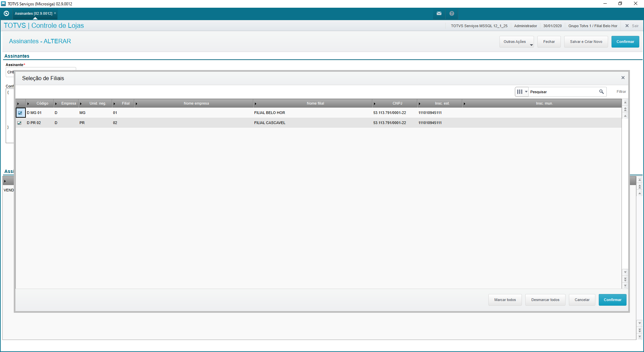This screenshot has height=352, width=644.
Task: Click the arrow on the Insc. est. column header
Action: pos(420,104)
